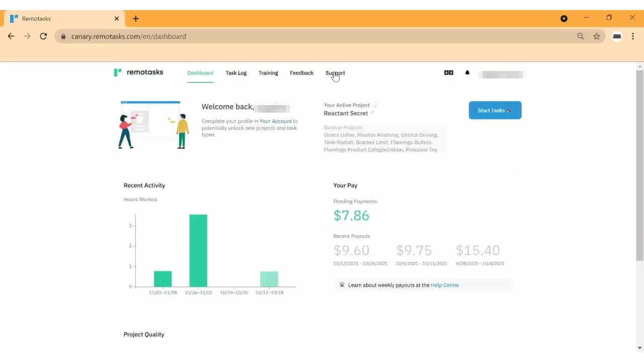Click the Start Tasks button
Viewport: 644px width, 362px height.
point(495,110)
